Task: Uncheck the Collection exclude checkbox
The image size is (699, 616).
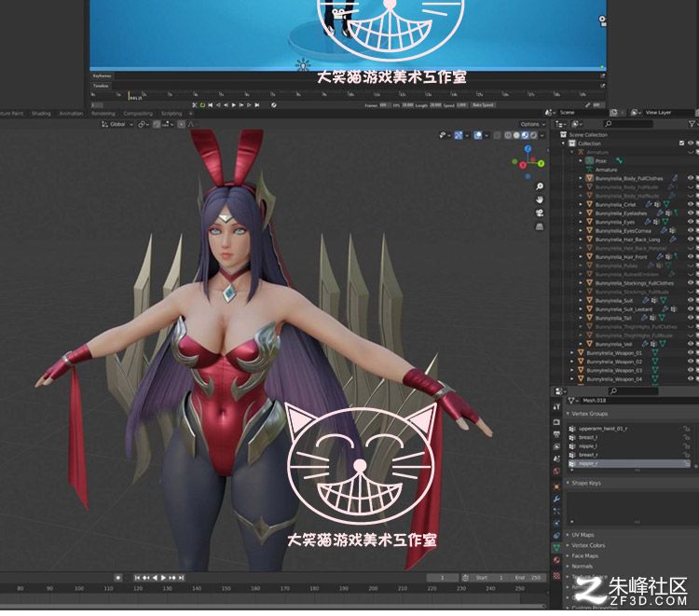Action: 681,144
